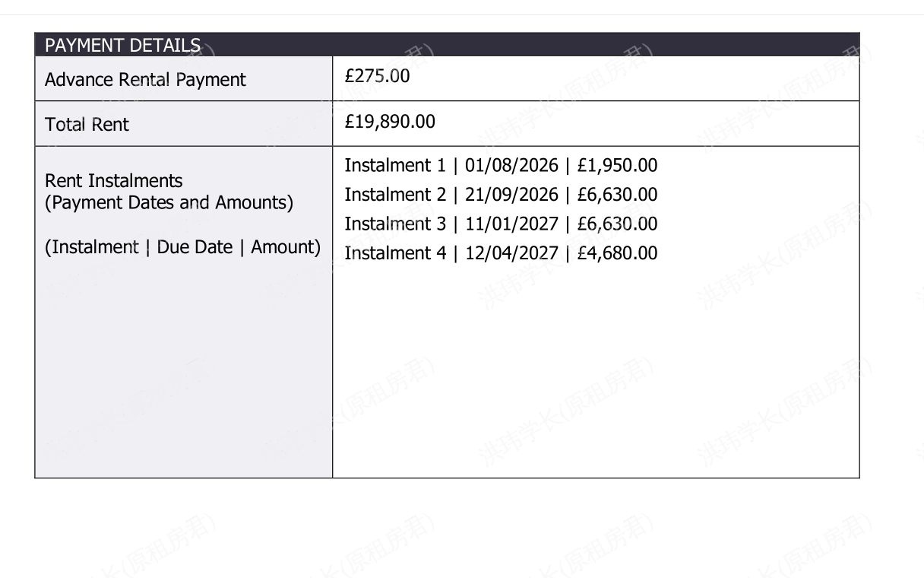This screenshot has width=924, height=578.
Task: Click the £275.00 advance payment amount
Action: [x=377, y=76]
